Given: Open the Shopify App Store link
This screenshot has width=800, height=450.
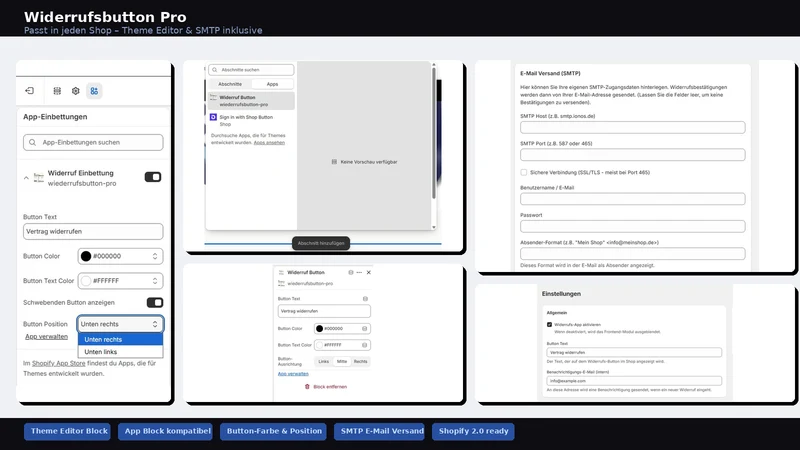Looking at the screenshot, I should [x=59, y=363].
